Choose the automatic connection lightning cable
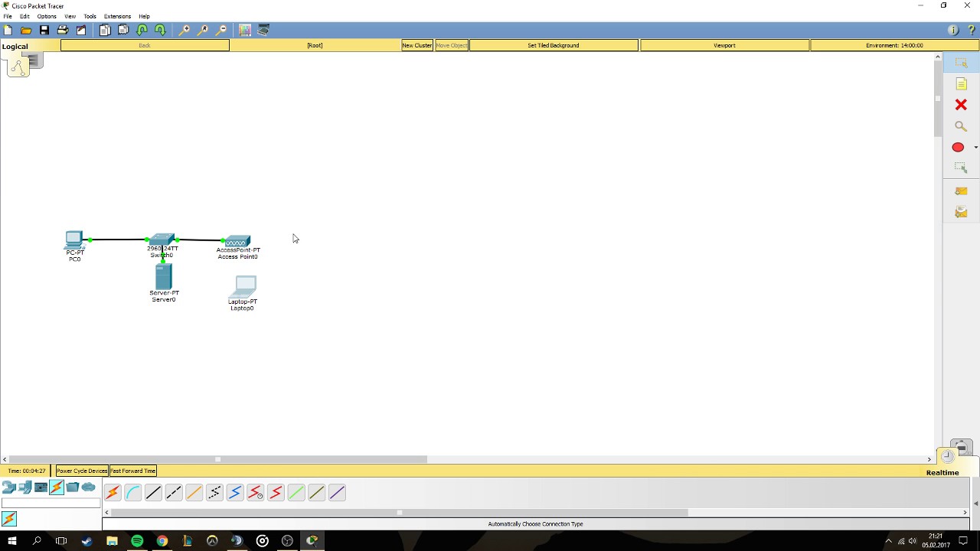 pyautogui.click(x=113, y=493)
